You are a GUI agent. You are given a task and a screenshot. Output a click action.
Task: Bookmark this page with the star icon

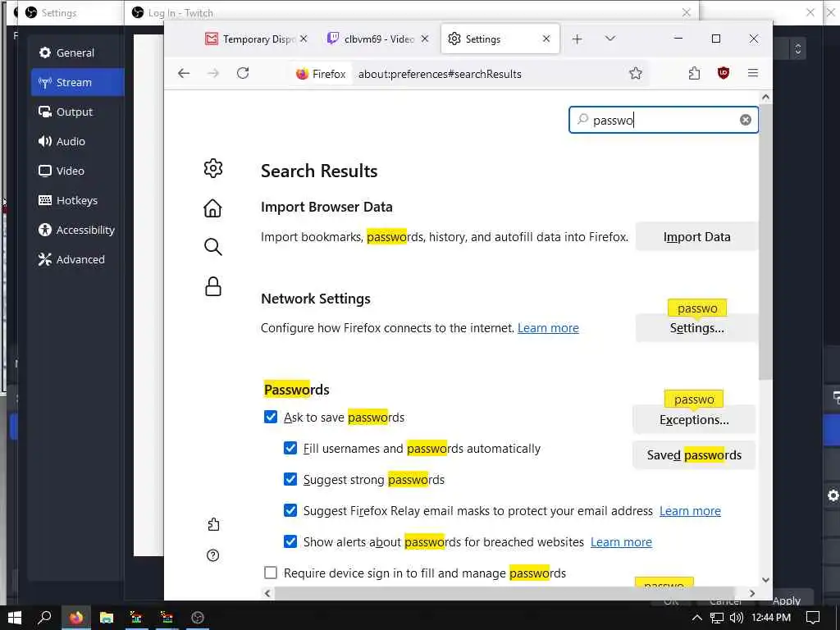[636, 73]
